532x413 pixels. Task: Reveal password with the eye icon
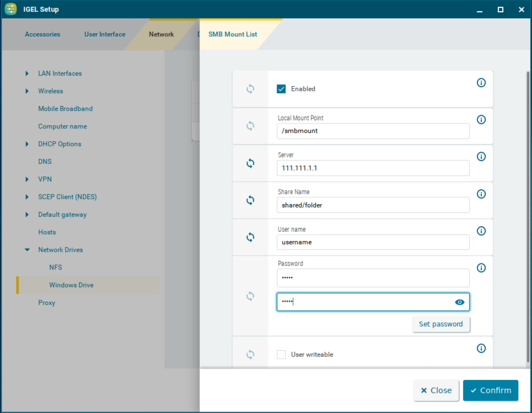[459, 302]
